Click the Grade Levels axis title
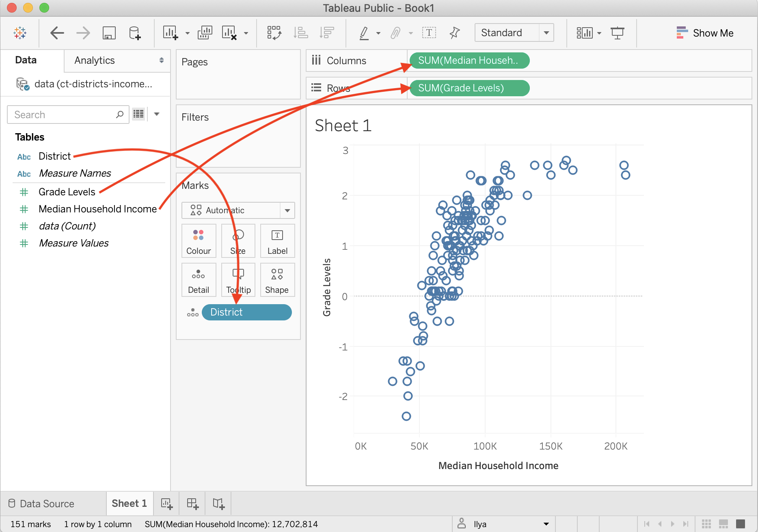 (326, 287)
